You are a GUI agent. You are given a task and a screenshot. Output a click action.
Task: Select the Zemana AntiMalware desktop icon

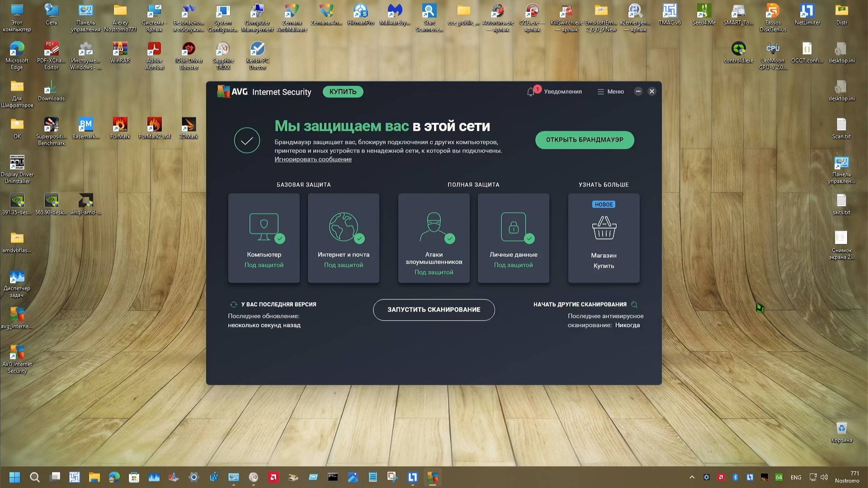[292, 18]
